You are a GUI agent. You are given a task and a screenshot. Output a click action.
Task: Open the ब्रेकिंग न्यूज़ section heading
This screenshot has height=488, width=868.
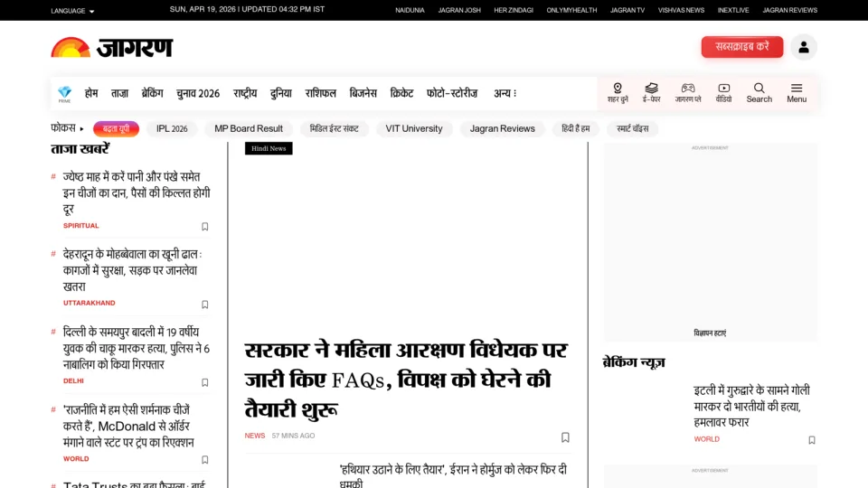click(634, 362)
